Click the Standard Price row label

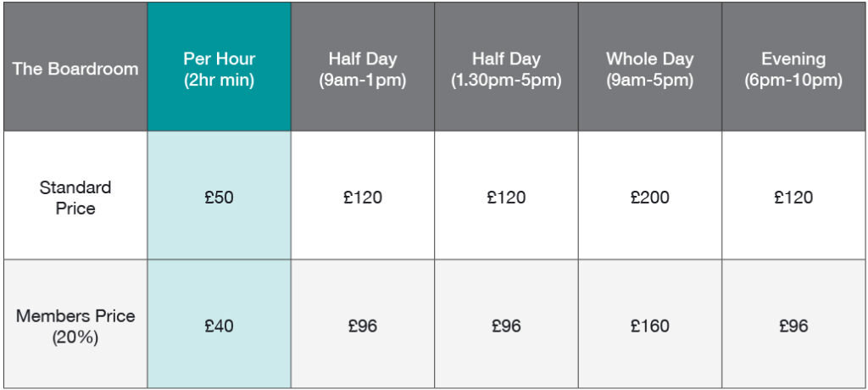click(x=75, y=198)
